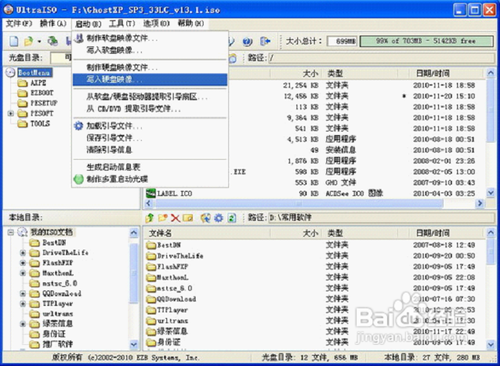Image resolution: width=500 pixels, height=366 pixels.
Task: Click the red X delete icon
Action: click(x=175, y=218)
